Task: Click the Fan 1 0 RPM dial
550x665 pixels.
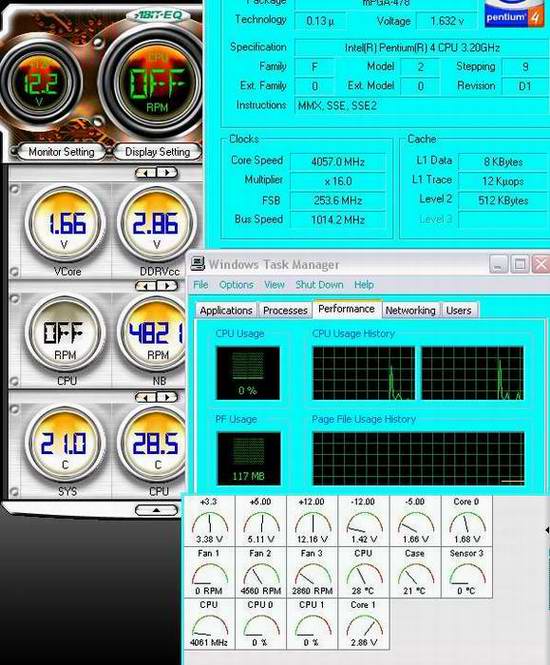Action: [209, 573]
